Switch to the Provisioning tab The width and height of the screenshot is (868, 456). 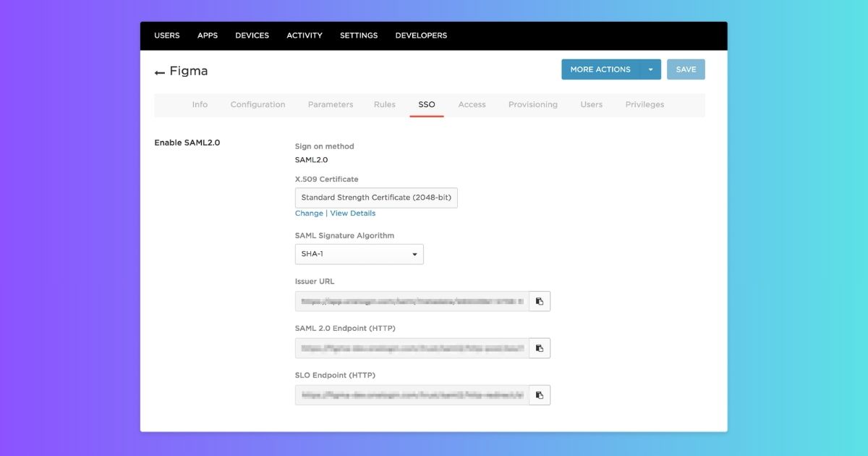click(x=533, y=105)
